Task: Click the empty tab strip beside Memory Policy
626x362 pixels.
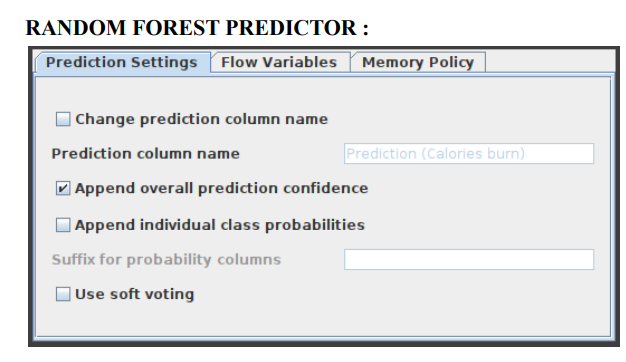Action: [x=549, y=62]
